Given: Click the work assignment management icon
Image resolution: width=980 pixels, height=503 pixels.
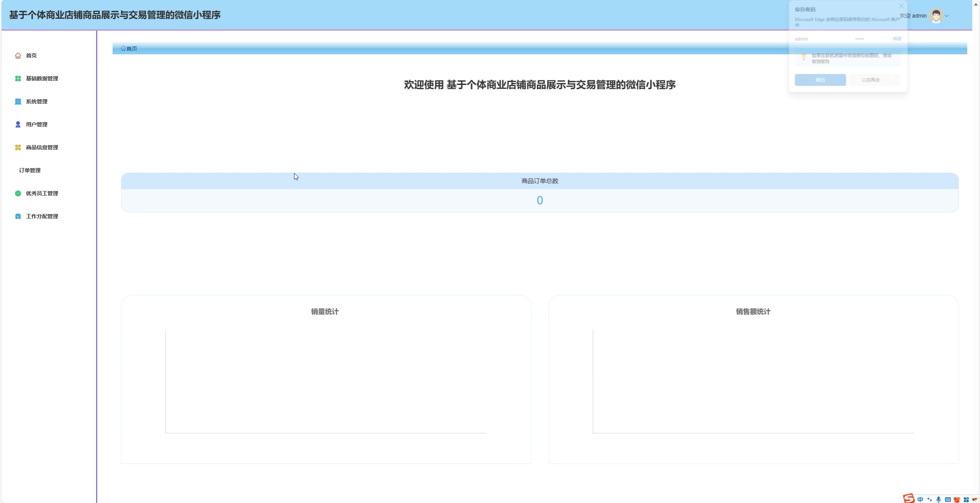Looking at the screenshot, I should point(18,216).
